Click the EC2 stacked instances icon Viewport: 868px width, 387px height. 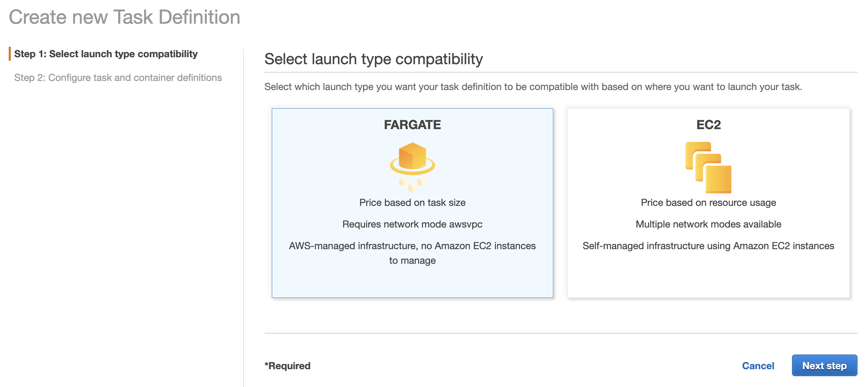tap(708, 167)
